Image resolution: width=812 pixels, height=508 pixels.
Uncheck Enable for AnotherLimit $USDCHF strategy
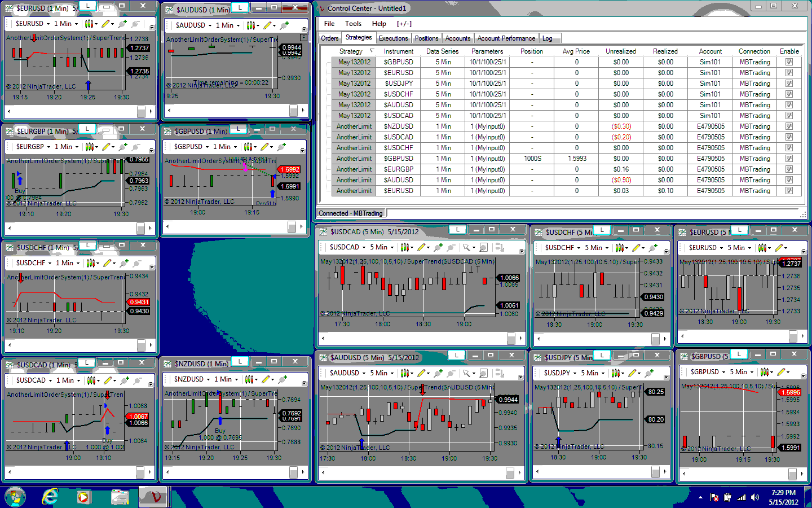789,148
